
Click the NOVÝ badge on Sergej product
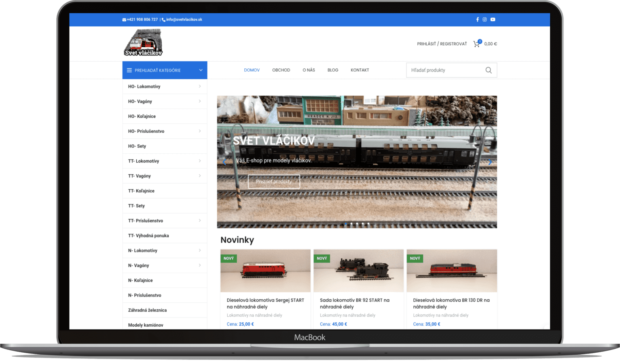tap(229, 258)
